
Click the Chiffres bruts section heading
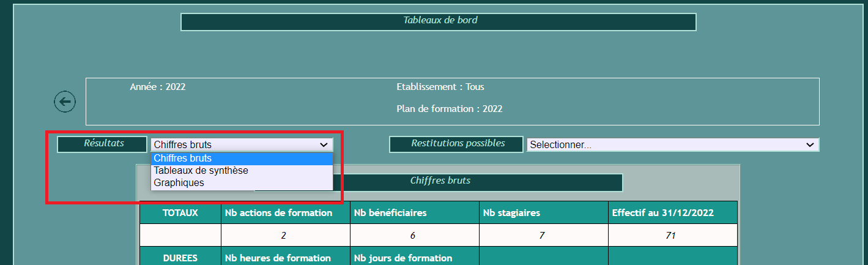point(439,182)
